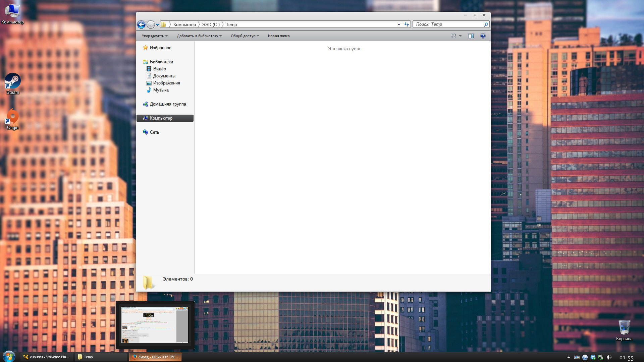The width and height of the screenshot is (644, 362).
Task: Click the search magnifier icon
Action: point(486,24)
